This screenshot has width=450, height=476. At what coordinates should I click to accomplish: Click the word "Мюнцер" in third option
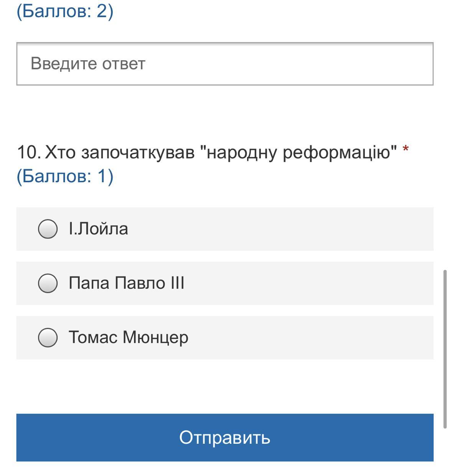pyautogui.click(x=155, y=338)
